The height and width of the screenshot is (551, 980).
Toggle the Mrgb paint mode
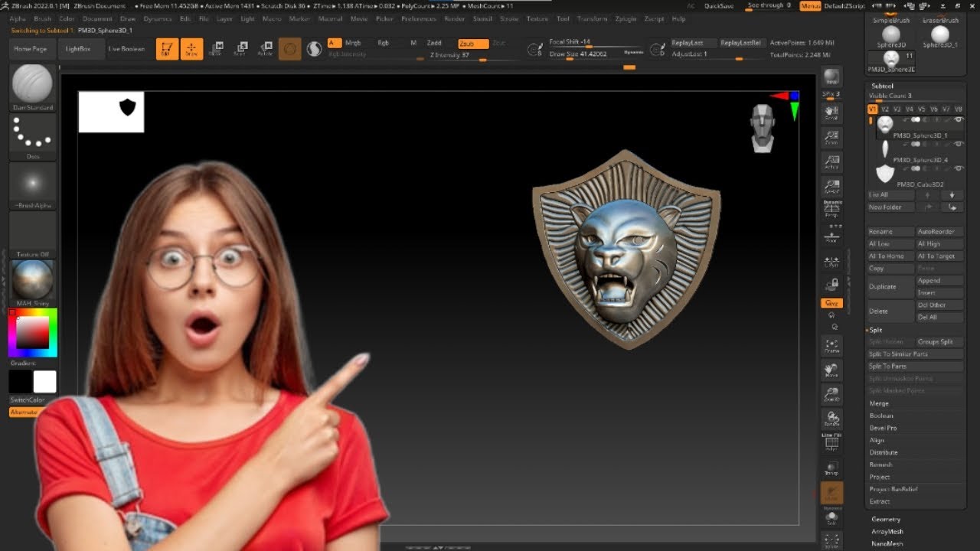point(353,44)
